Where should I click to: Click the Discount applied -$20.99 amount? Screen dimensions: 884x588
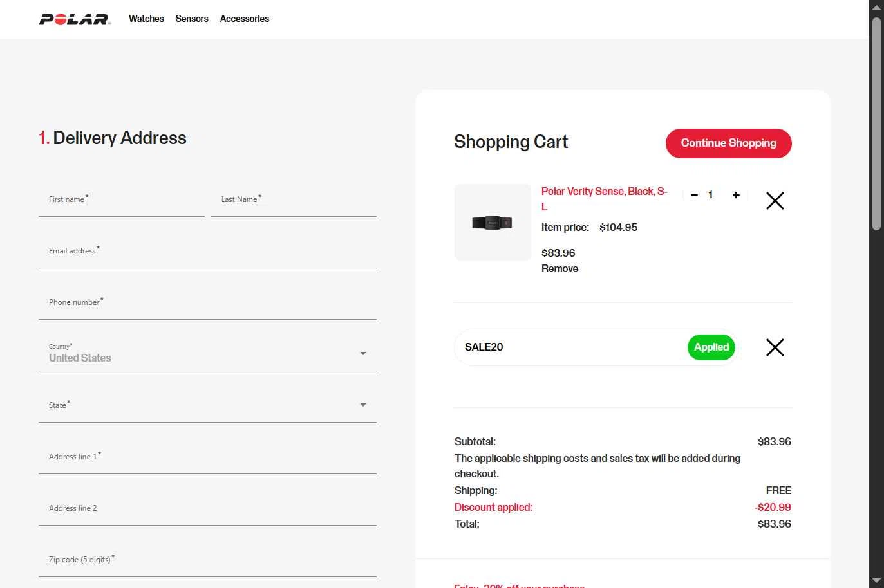point(773,508)
